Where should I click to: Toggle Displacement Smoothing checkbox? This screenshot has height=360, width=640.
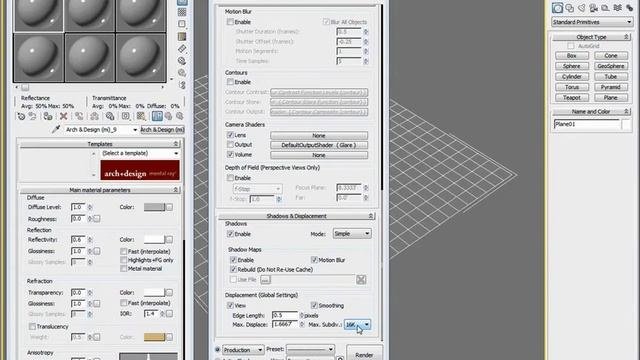coord(314,305)
